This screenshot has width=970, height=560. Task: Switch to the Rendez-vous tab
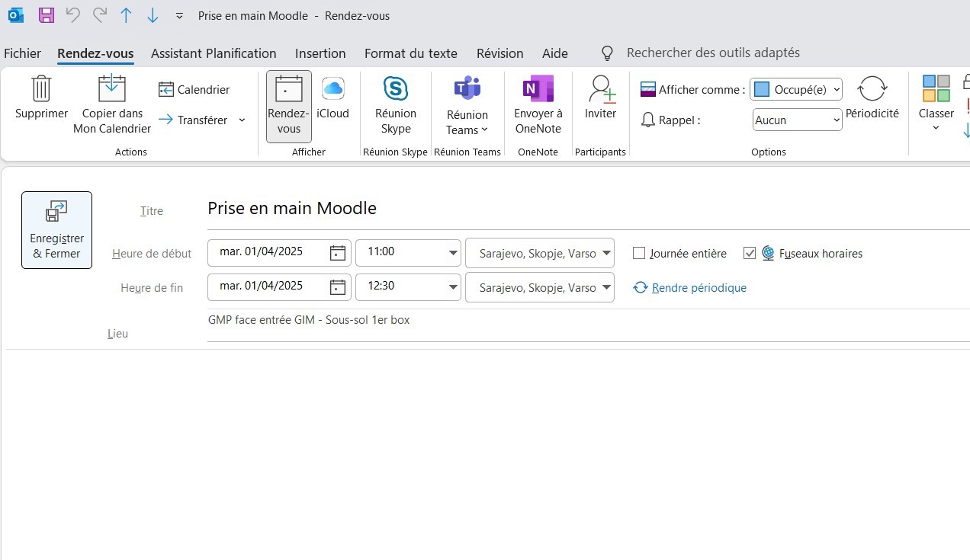[95, 53]
